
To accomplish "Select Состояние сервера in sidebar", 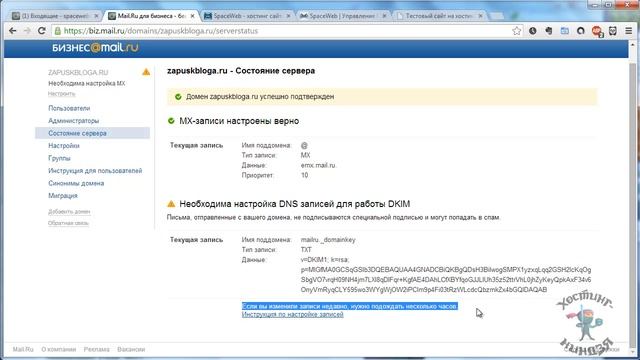I will point(93,133).
